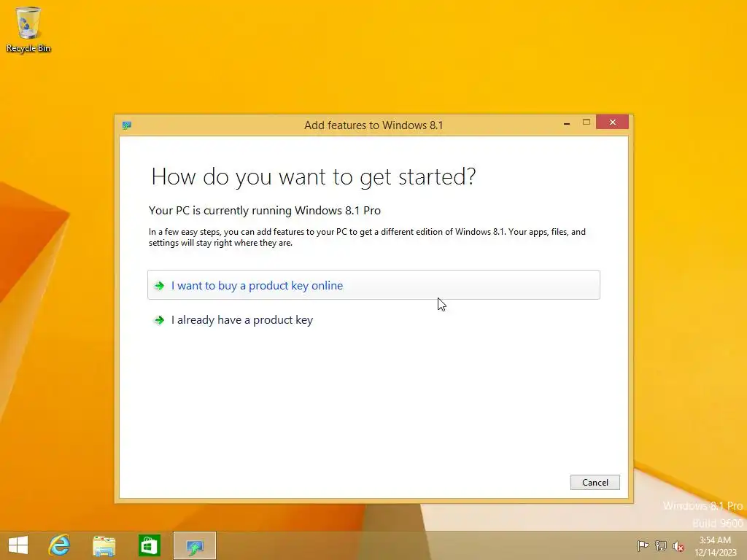This screenshot has height=560, width=747.
Task: Click the 'How do you want to get started?' heading
Action: pos(314,177)
